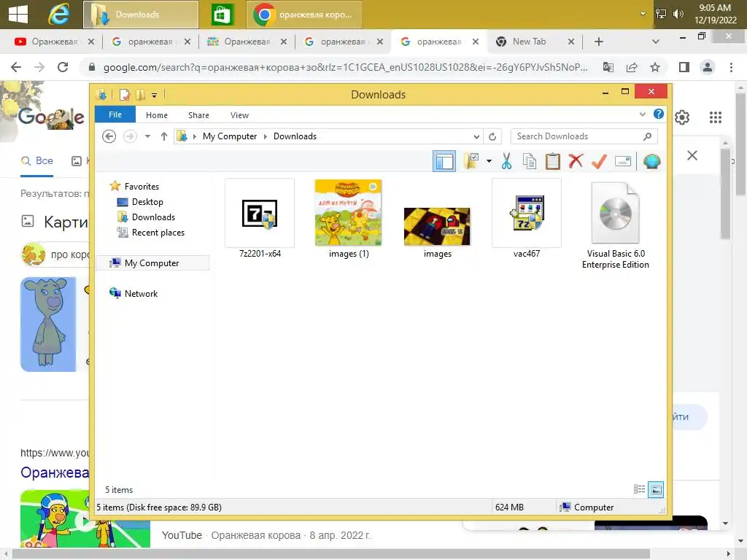747x560 pixels.
Task: Select My Computer in navigation pane
Action: pyautogui.click(x=152, y=262)
